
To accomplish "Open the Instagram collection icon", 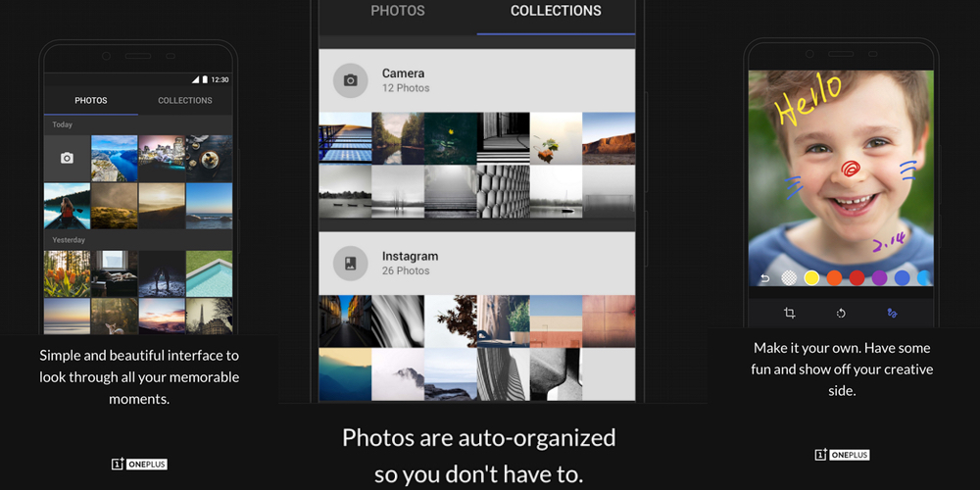I will pos(350,263).
